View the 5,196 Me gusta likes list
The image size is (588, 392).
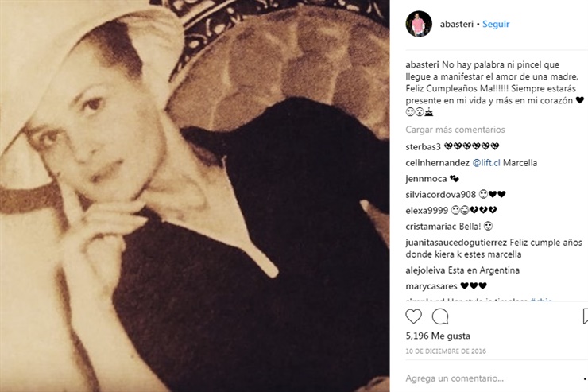[438, 336]
